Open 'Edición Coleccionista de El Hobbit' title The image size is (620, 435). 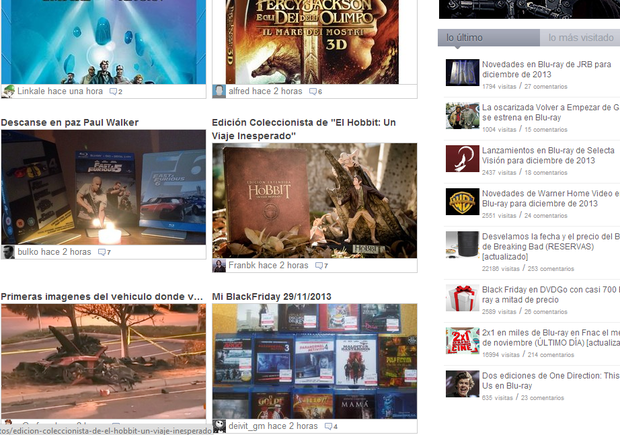point(304,129)
